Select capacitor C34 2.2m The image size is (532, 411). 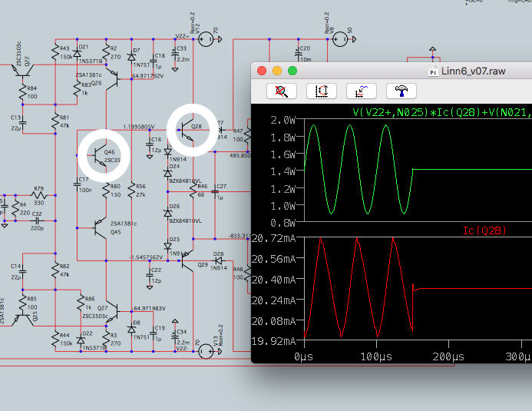coord(175,337)
